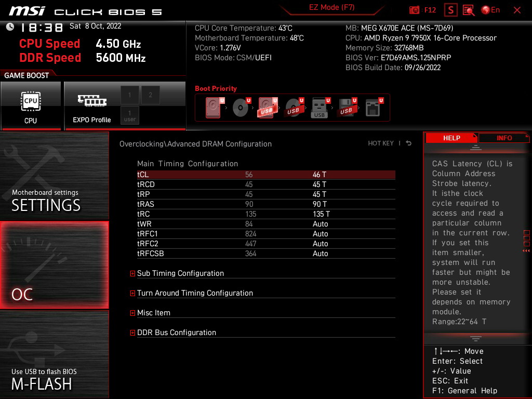
Task: Select the tRFC1 Auto setting
Action: tap(320, 234)
